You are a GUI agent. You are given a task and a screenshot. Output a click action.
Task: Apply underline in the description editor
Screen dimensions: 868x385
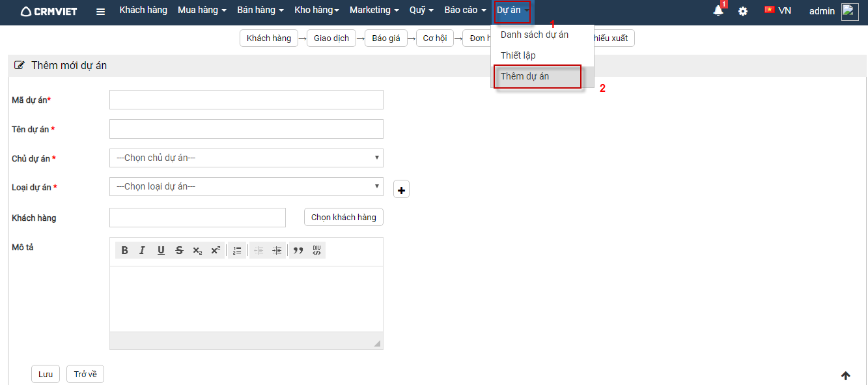[161, 251]
